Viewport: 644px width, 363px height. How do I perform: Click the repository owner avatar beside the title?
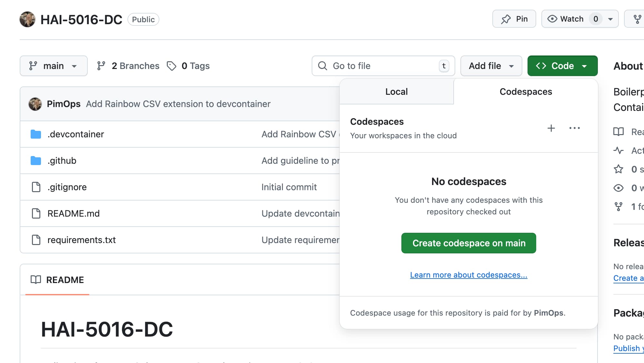coord(27,19)
